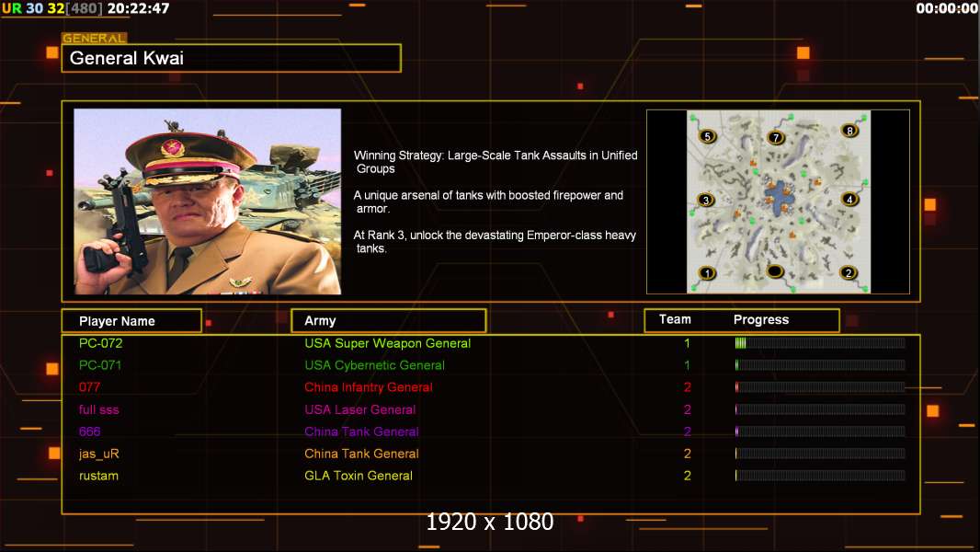The image size is (980, 552).
Task: Click PC-072 loading progress bar
Action: coord(820,342)
